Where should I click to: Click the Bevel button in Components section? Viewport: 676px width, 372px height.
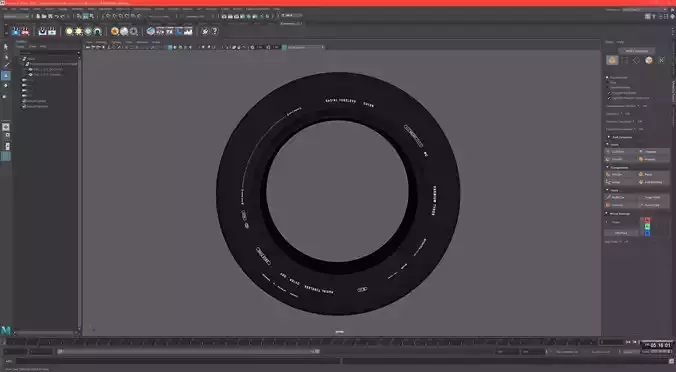[654, 175]
